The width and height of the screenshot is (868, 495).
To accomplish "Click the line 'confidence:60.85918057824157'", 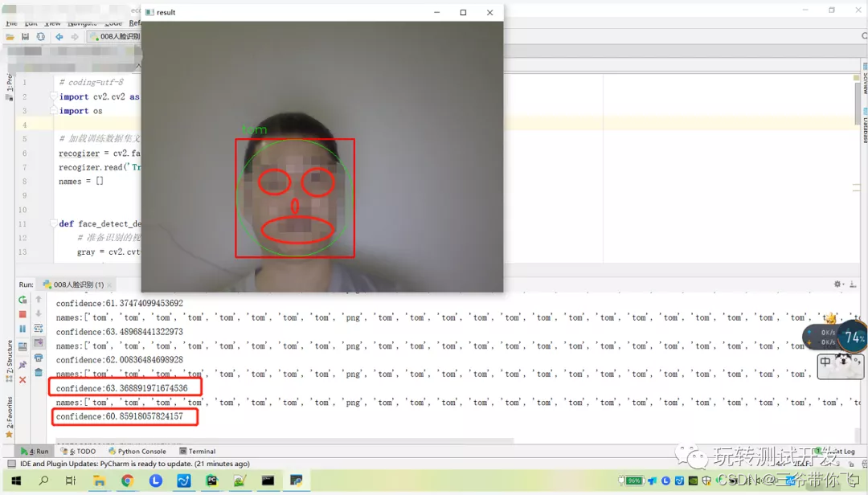I will (119, 416).
